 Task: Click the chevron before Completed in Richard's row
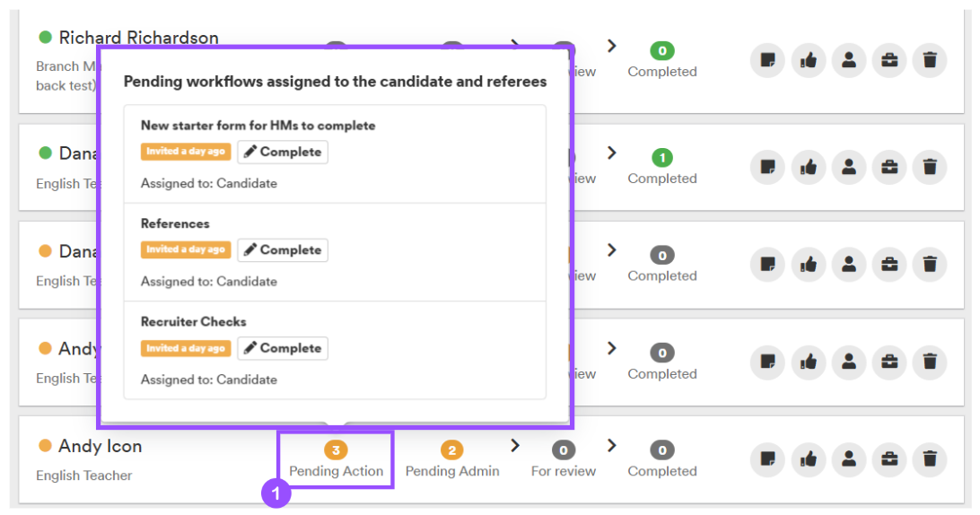[x=612, y=46]
